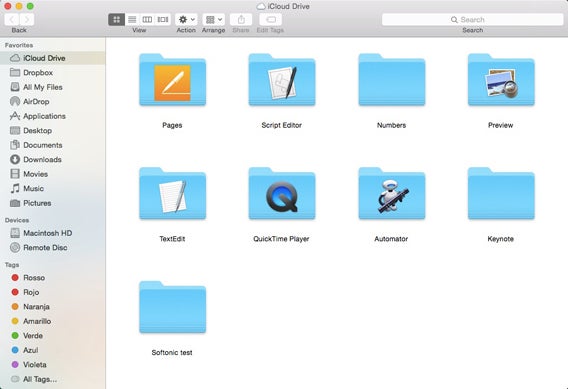Open Dropbox in the sidebar

53,72
